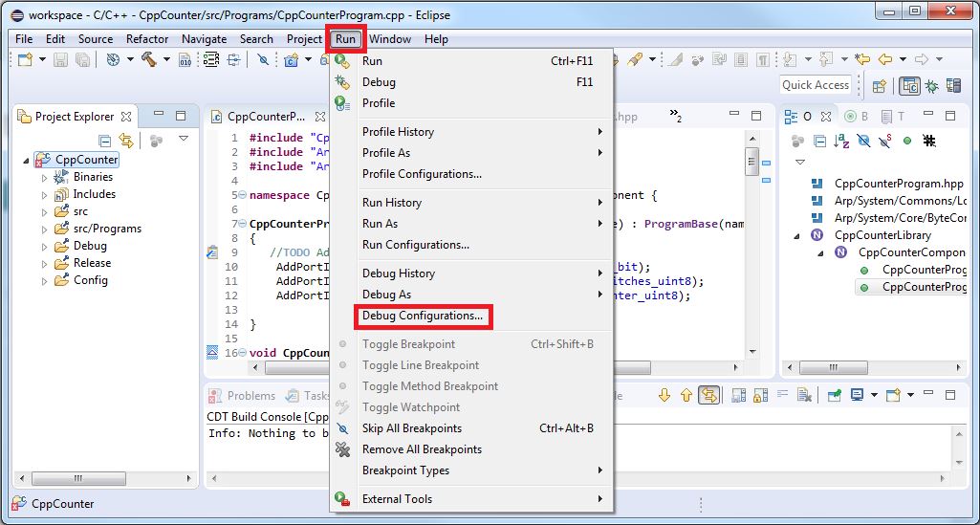Screen dimensions: 980x525
Task: Select the Release folder in Project Explorer
Action: 92,263
